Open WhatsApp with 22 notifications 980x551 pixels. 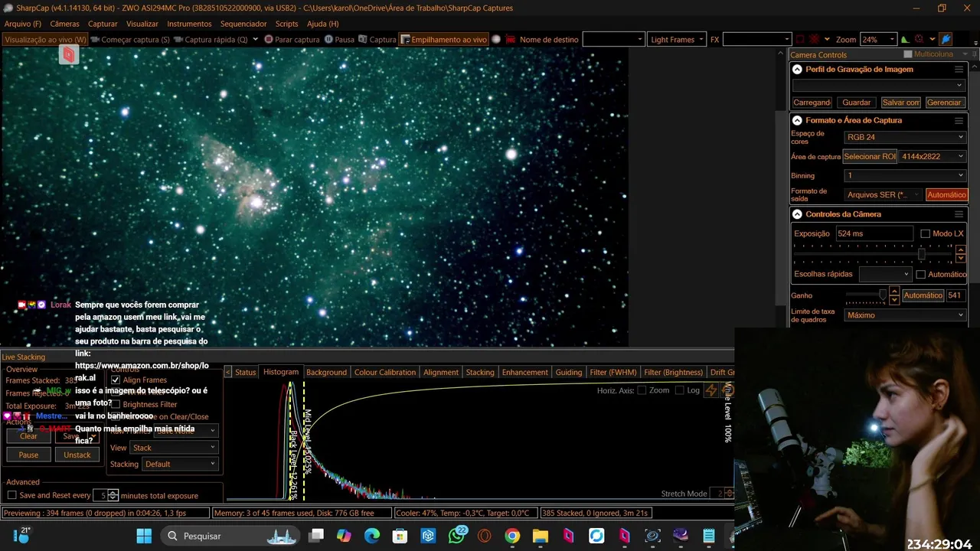coord(456,536)
